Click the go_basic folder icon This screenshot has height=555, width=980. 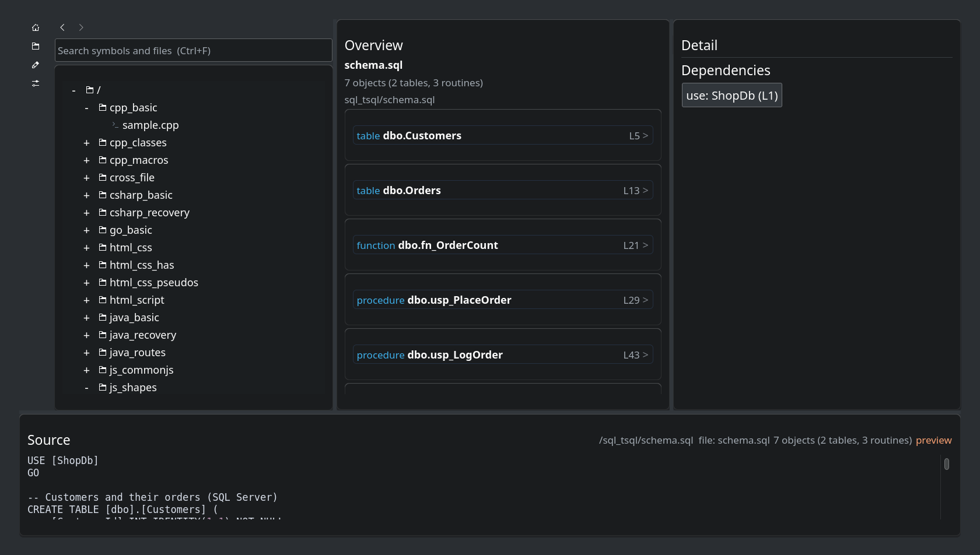103,230
